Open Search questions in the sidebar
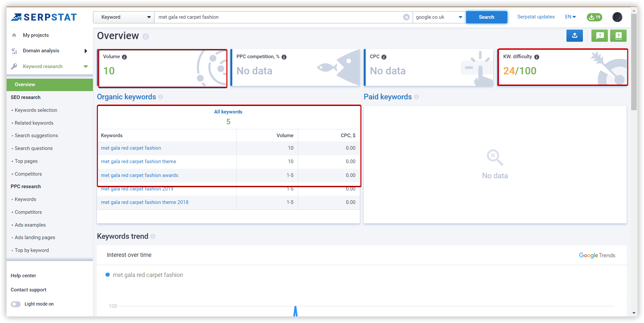 tap(34, 148)
